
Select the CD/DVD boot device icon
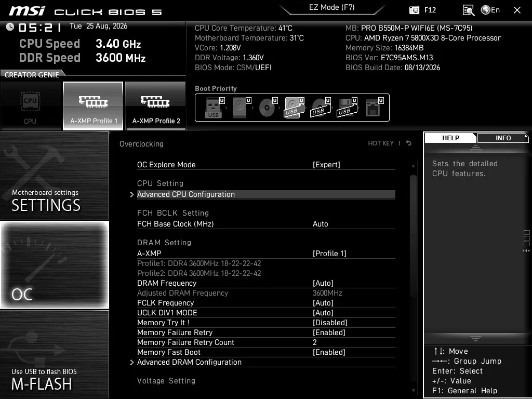point(268,108)
